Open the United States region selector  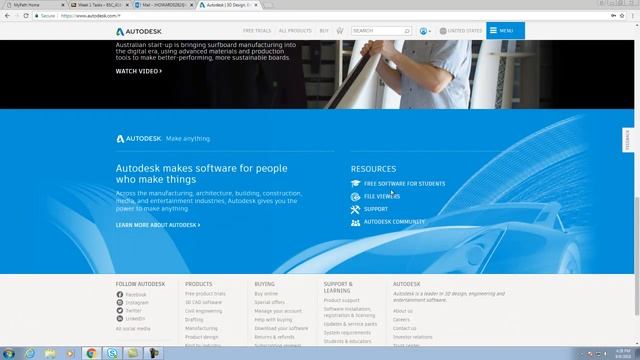[x=460, y=31]
